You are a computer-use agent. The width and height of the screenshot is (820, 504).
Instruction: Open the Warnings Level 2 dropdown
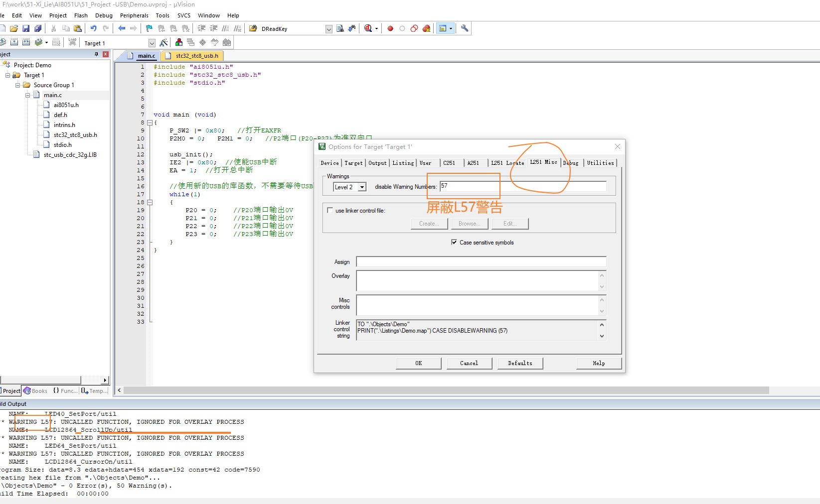(362, 187)
